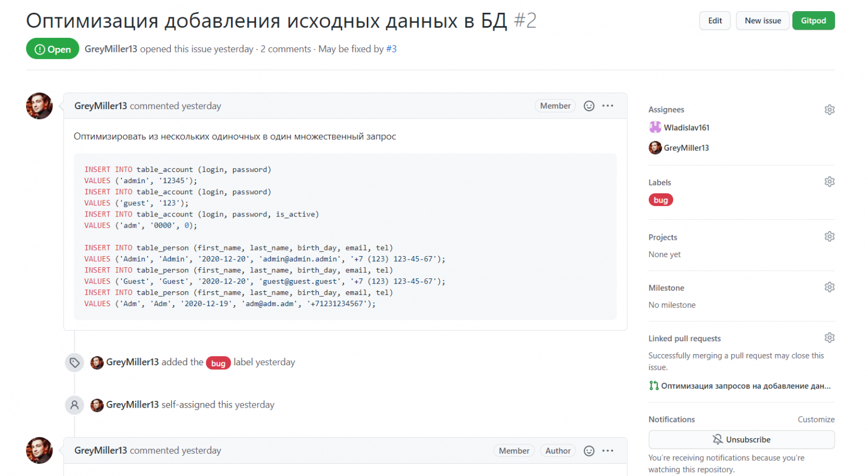Click the SQL code block

[345, 237]
